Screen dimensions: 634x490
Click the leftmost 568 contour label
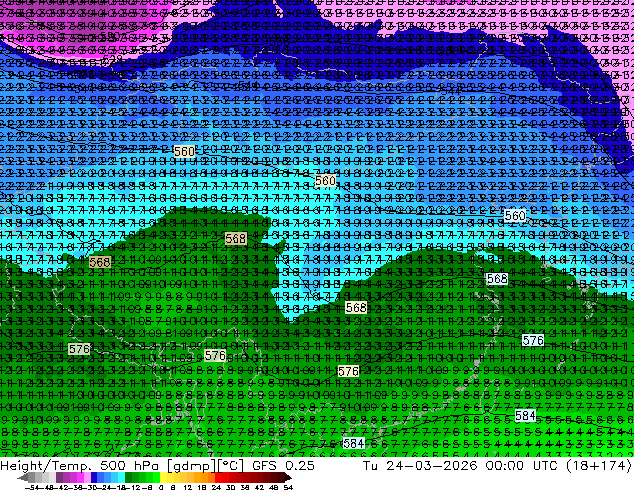point(100,262)
